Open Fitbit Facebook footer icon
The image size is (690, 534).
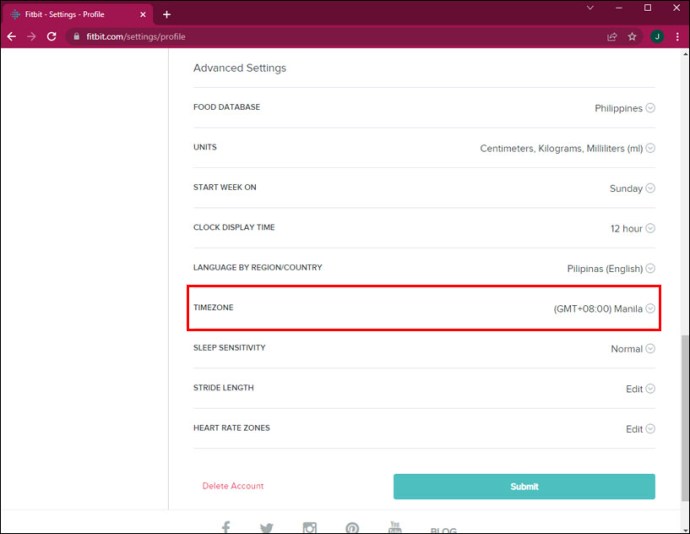tap(226, 527)
